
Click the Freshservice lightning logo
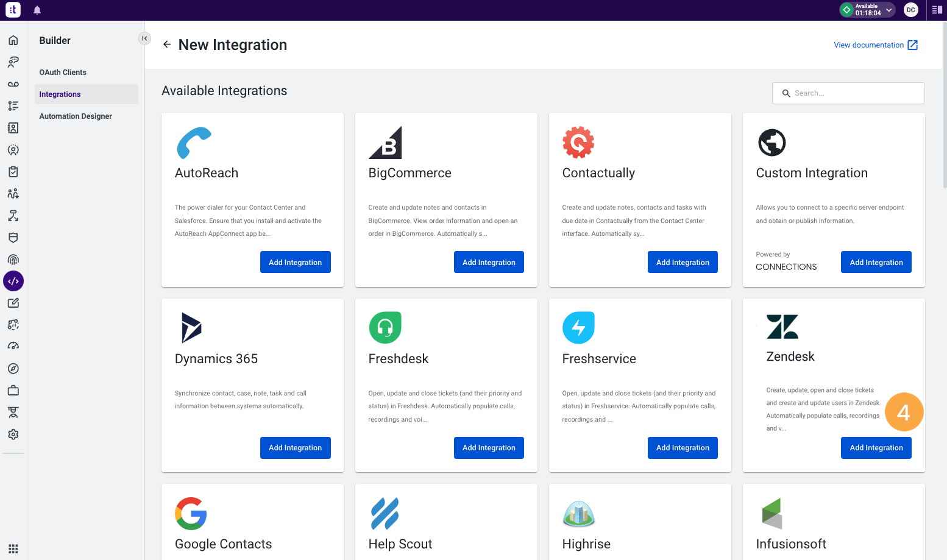point(578,328)
